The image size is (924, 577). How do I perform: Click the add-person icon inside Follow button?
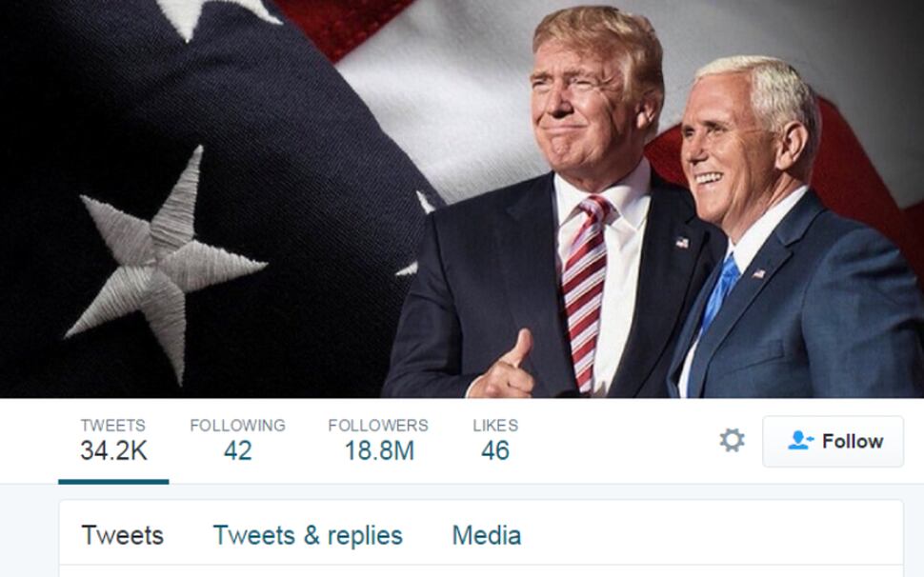[800, 441]
